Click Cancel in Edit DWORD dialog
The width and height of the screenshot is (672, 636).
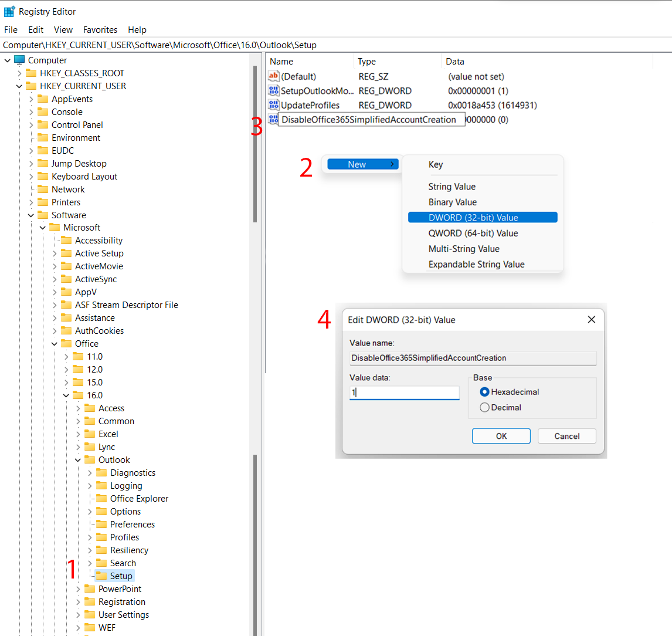coord(566,436)
